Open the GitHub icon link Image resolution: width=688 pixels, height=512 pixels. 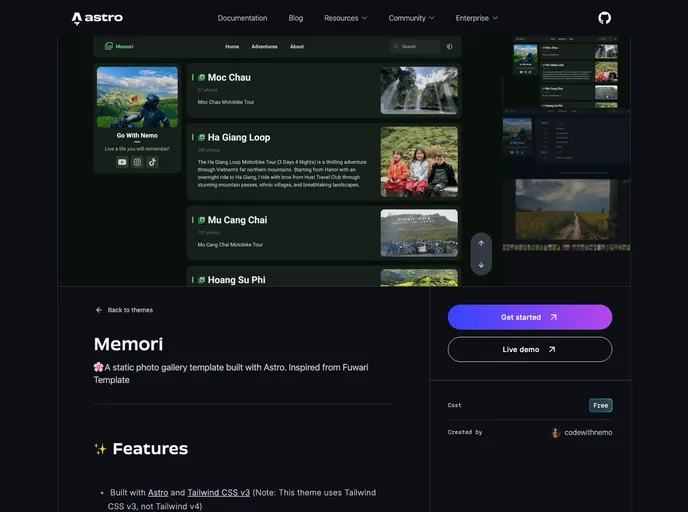(604, 18)
